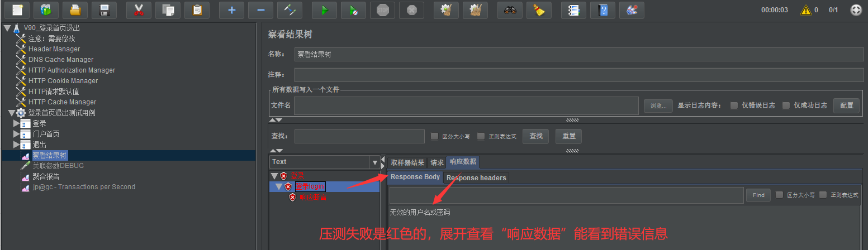
Task: Switch to 请求 tab
Action: click(437, 162)
